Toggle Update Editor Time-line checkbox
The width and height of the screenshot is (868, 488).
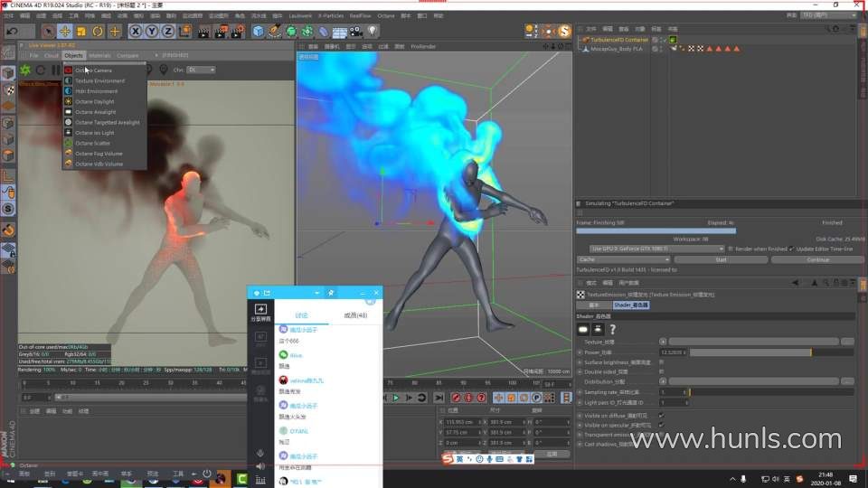[x=791, y=249]
